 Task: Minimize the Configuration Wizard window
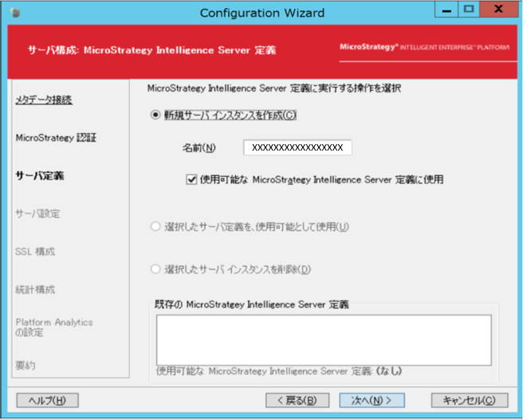coord(446,10)
